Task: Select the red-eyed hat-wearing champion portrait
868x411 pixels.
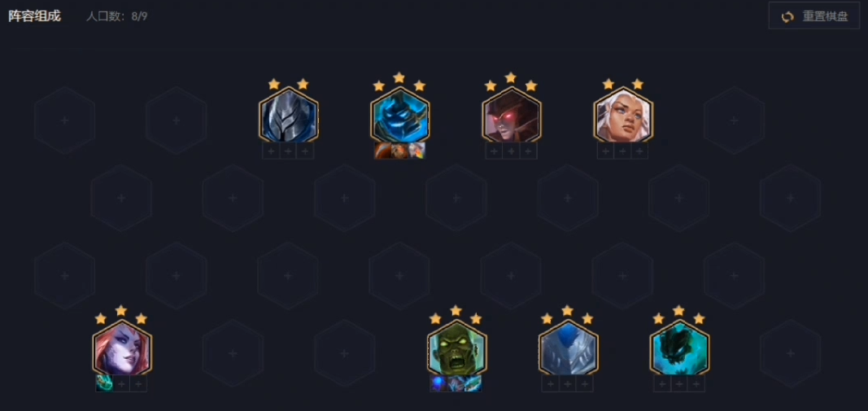Action: click(512, 116)
